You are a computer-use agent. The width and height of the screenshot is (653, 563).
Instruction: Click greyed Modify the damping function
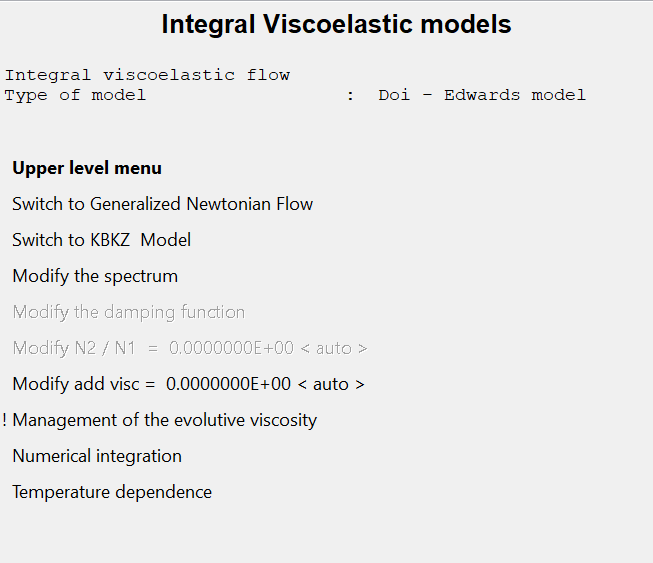tap(129, 312)
